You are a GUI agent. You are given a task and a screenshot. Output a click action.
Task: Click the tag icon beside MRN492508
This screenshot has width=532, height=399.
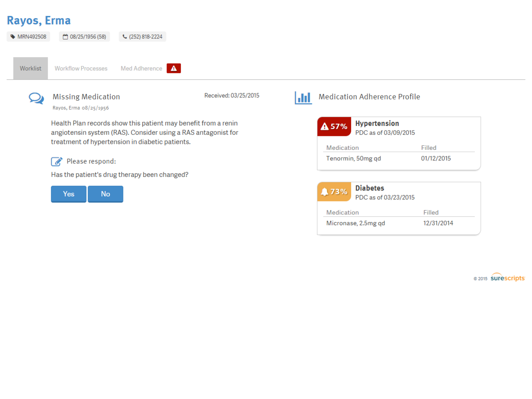(13, 36)
